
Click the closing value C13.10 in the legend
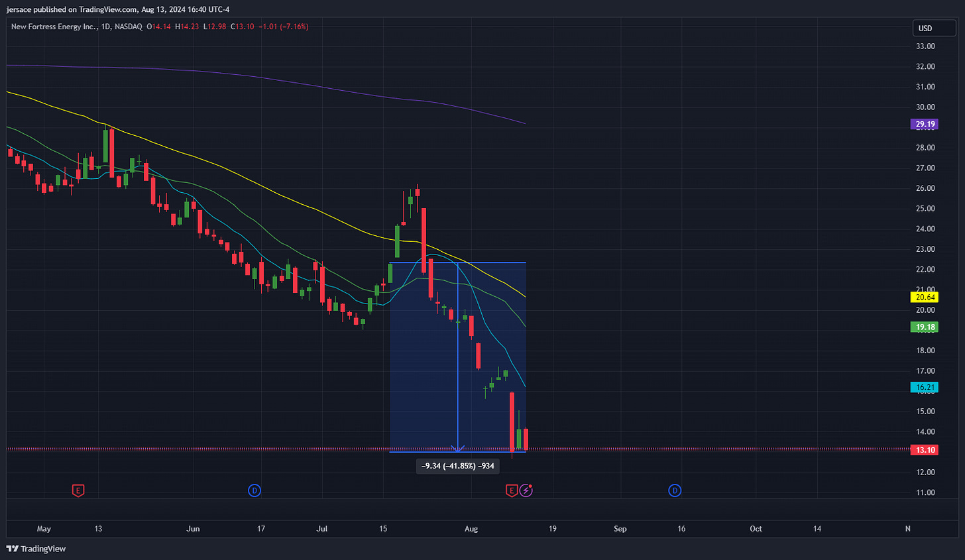243,27
